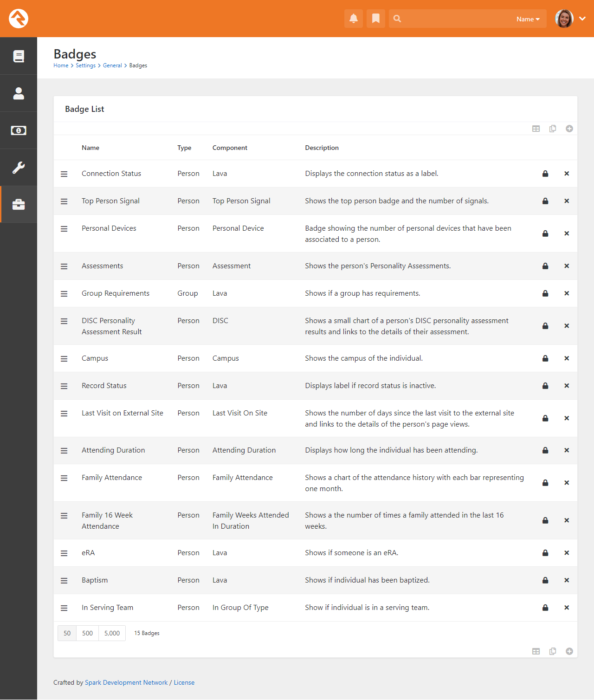Click top grid export table icon
594x700 pixels.
(536, 129)
